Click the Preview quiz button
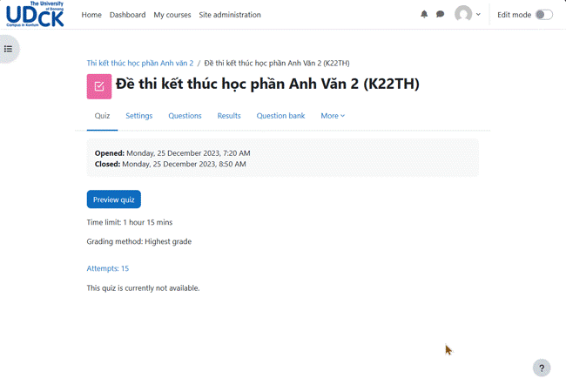Viewport: 566px width, 392px height. [x=113, y=199]
